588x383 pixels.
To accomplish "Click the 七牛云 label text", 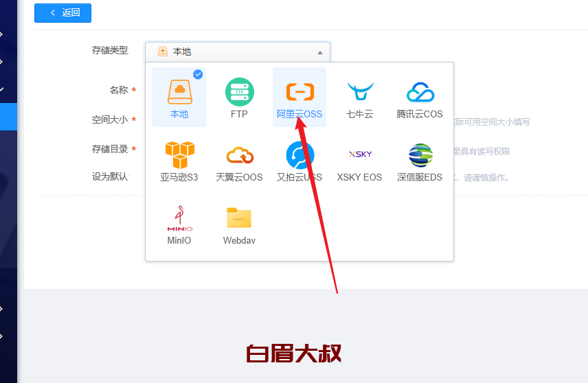I will pyautogui.click(x=359, y=114).
